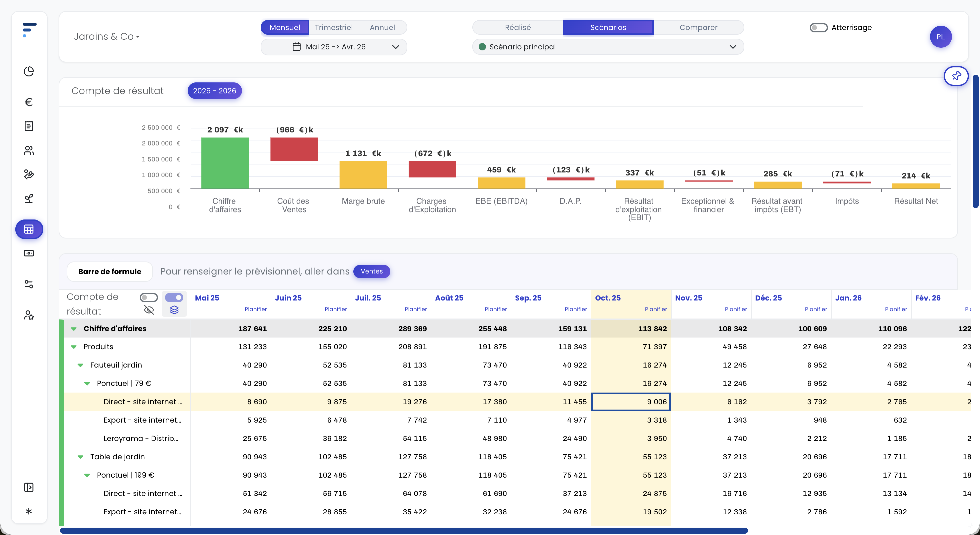This screenshot has width=980, height=535.
Task: Click the collapse sidebar panel icon
Action: point(29,487)
